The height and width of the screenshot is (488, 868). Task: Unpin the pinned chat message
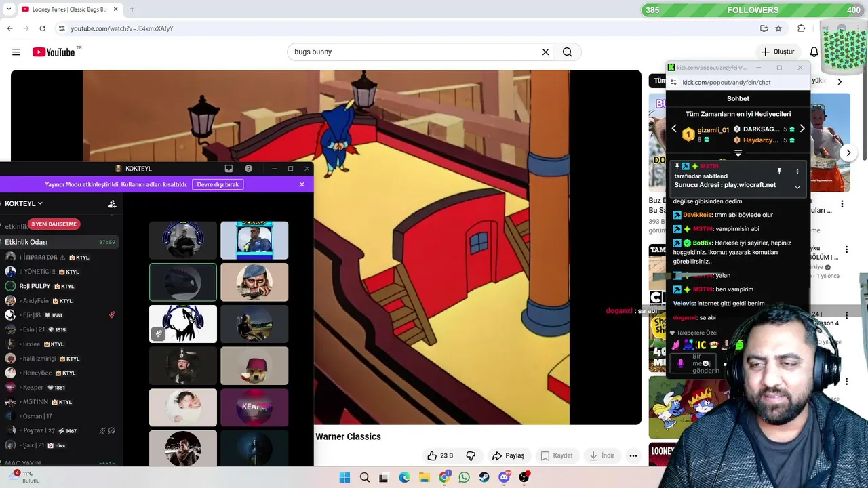[779, 171]
